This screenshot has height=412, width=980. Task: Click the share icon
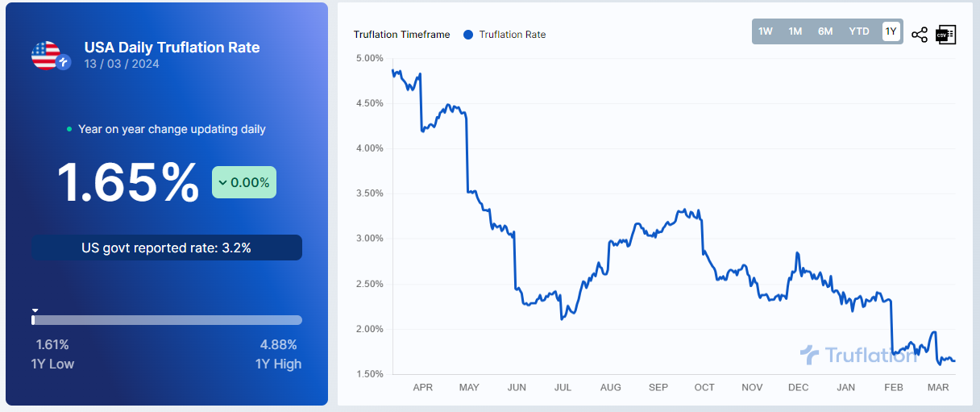click(x=920, y=34)
